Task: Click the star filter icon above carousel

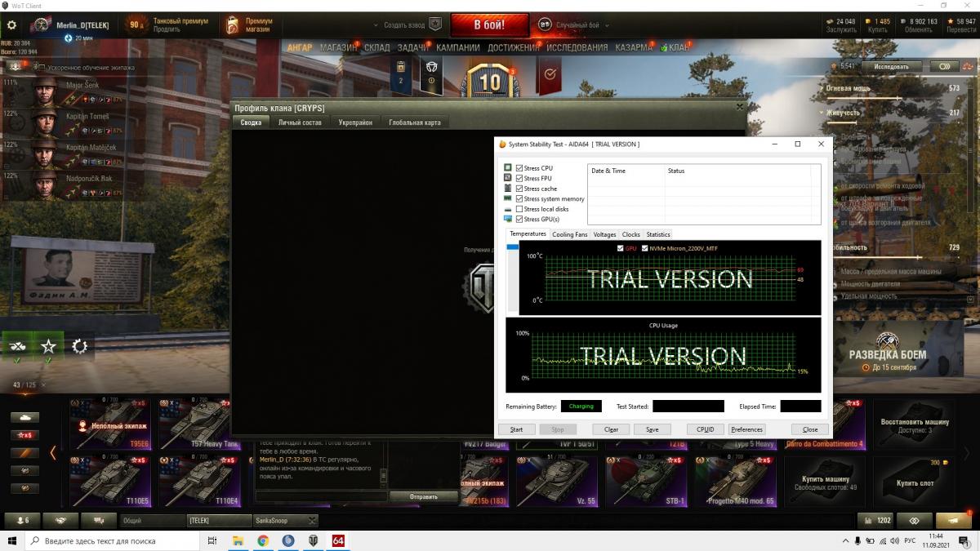Action: pyautogui.click(x=48, y=346)
